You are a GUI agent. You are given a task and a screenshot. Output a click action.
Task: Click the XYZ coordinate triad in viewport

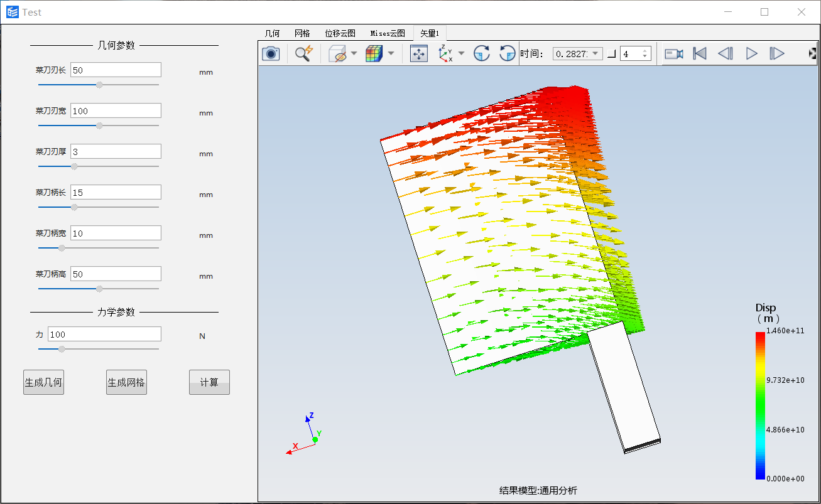(306, 434)
